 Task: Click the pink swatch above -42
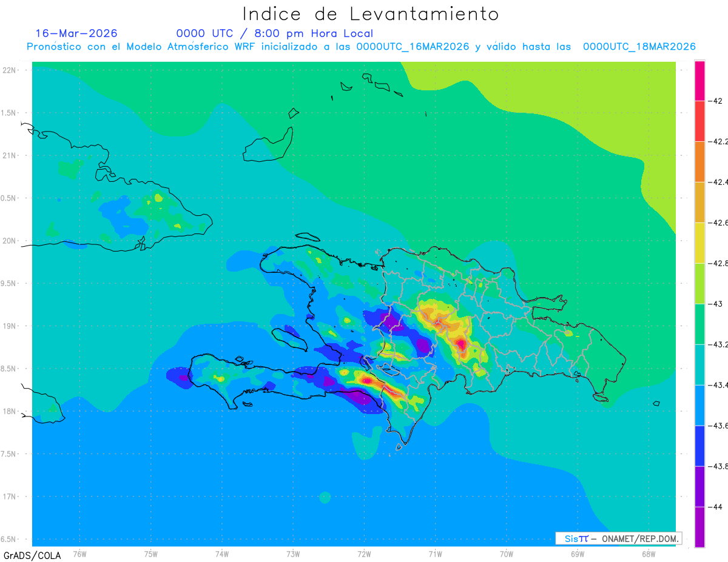tap(699, 81)
